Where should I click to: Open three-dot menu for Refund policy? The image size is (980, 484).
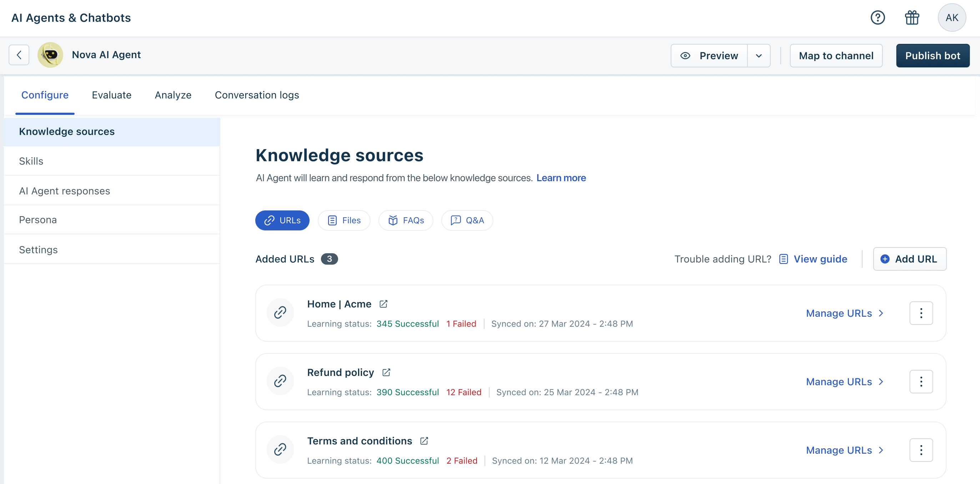tap(921, 381)
